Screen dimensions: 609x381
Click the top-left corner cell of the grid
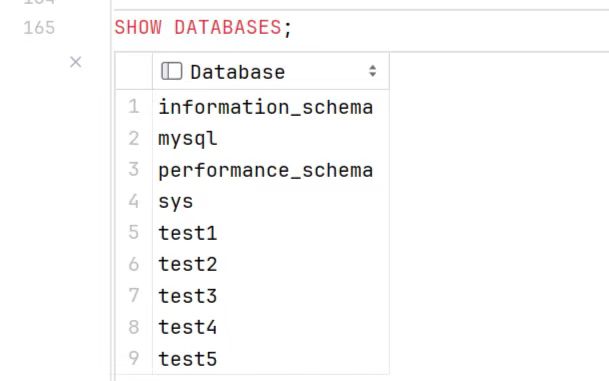(134, 71)
